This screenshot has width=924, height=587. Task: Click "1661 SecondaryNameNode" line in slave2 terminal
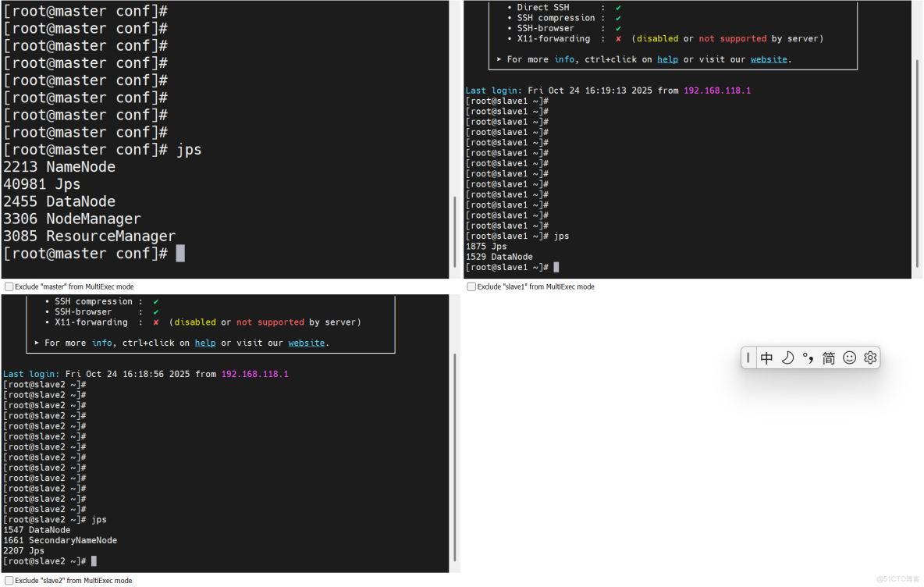click(60, 540)
